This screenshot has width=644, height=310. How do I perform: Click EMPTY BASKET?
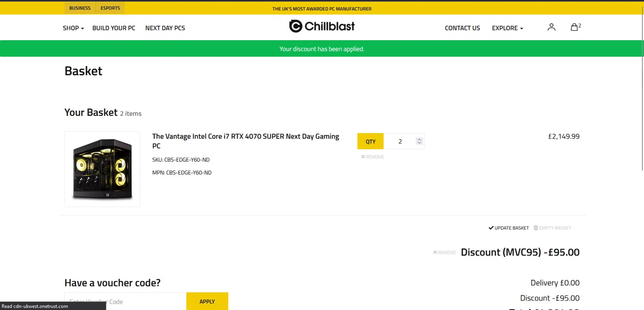coord(553,228)
